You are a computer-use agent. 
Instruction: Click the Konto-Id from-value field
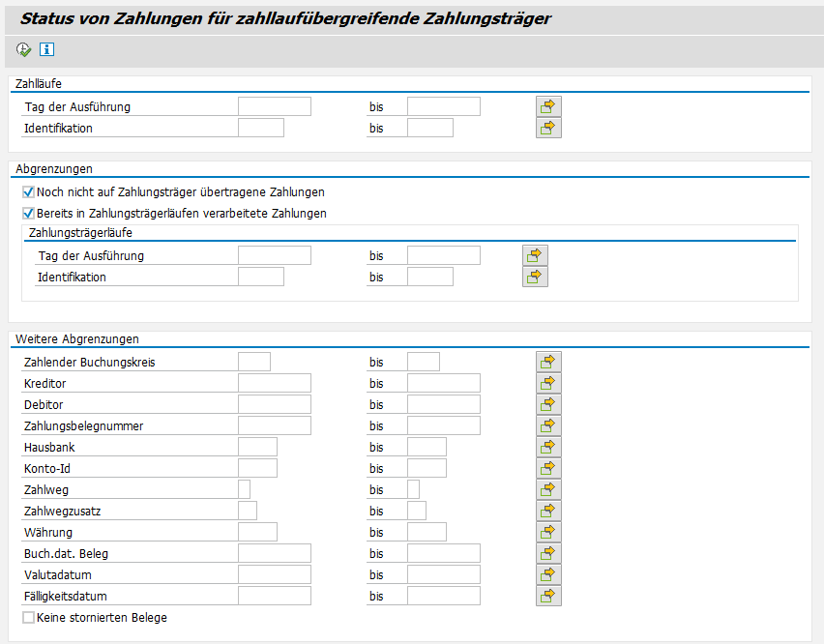[x=257, y=468]
